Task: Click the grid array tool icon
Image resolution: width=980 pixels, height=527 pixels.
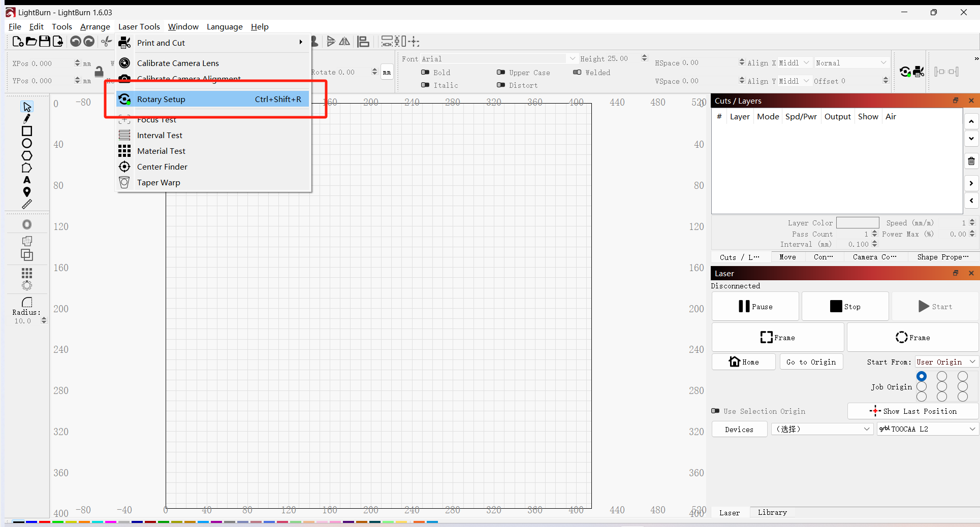Action: [x=27, y=273]
